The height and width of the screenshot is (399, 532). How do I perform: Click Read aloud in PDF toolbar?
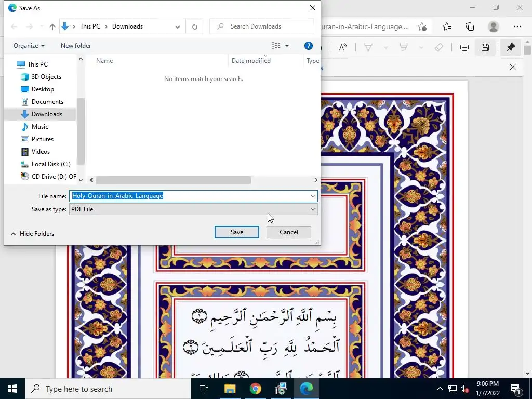[343, 47]
